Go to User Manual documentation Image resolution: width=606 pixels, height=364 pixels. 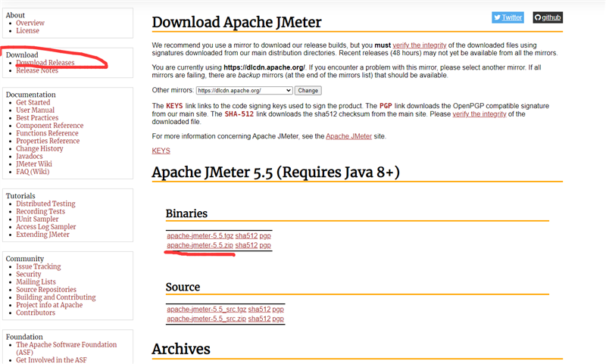click(x=35, y=110)
